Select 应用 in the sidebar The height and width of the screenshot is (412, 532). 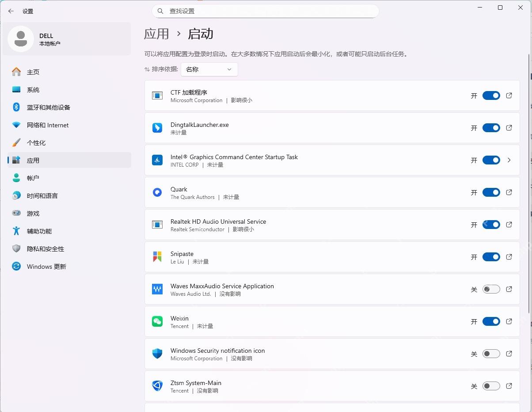(x=69, y=160)
